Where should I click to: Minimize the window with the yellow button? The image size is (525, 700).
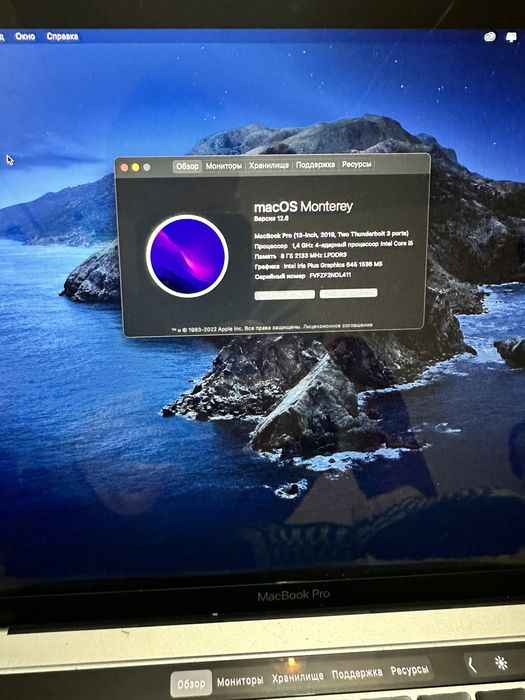point(136,167)
